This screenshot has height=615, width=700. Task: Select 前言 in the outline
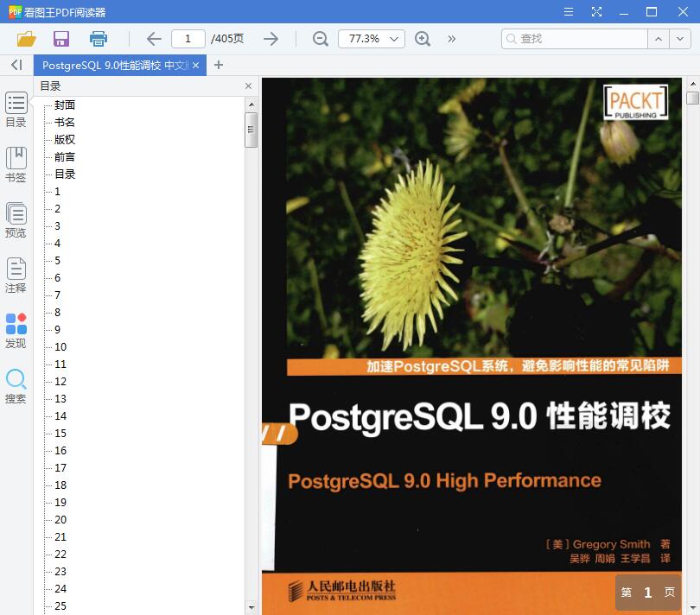click(65, 157)
